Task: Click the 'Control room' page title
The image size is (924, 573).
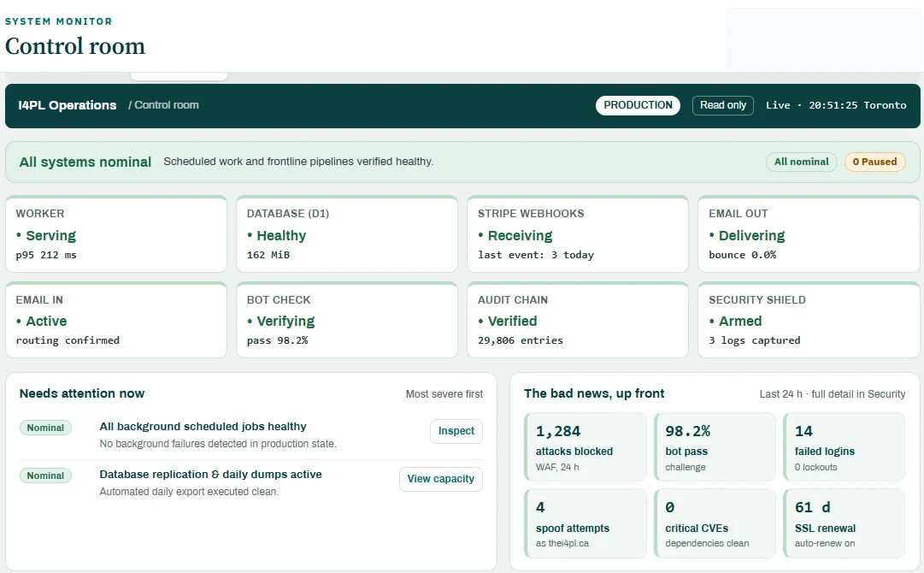Action: tap(75, 46)
